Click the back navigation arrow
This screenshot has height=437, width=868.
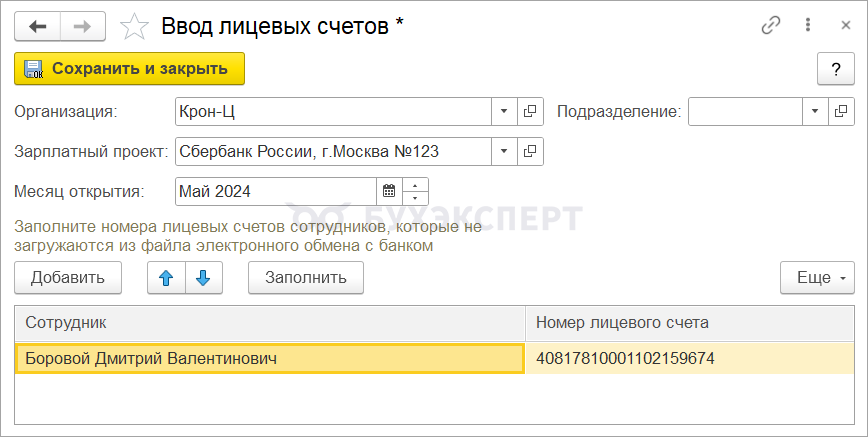39,27
